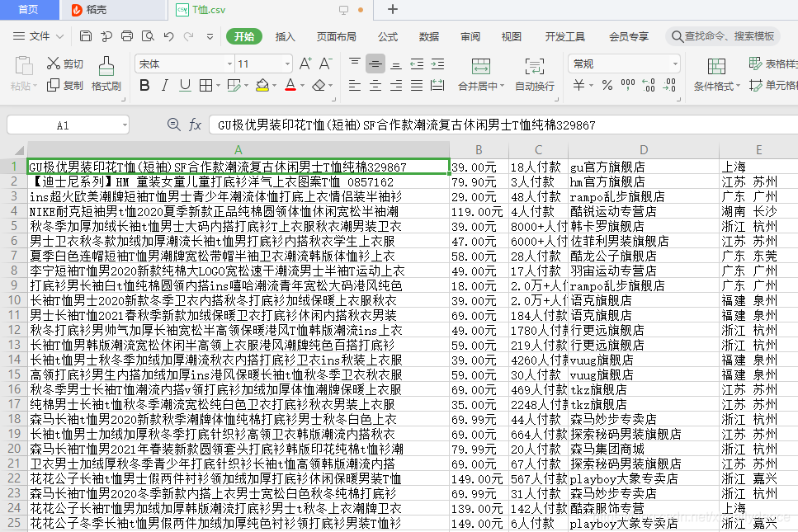Click Merge and Center 合并居中

(x=480, y=74)
